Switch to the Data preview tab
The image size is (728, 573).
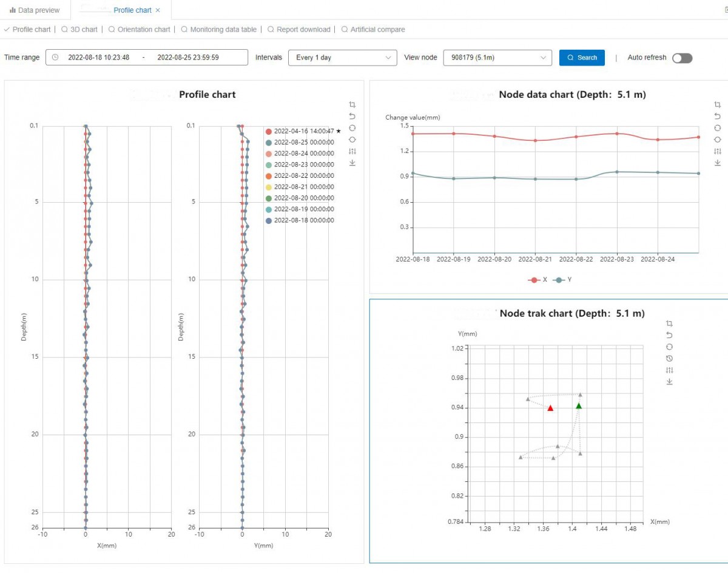tap(35, 10)
